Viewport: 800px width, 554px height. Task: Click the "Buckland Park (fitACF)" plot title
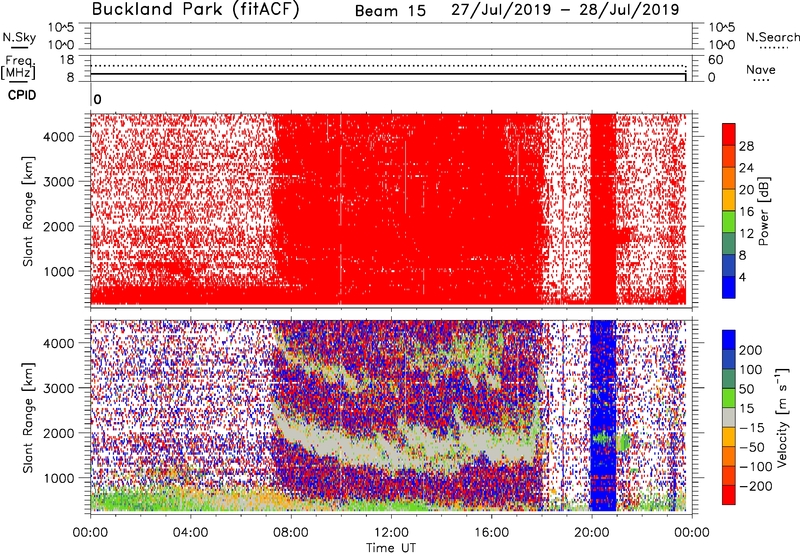point(195,9)
